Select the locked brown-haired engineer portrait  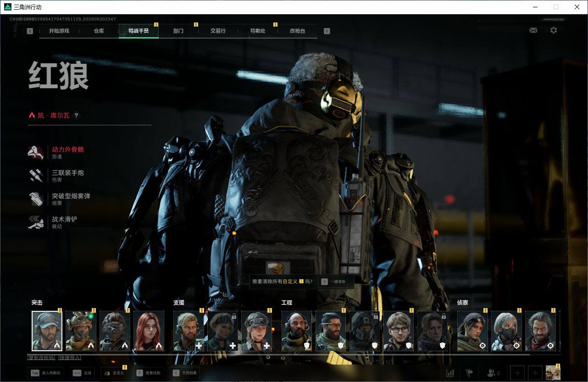point(433,331)
